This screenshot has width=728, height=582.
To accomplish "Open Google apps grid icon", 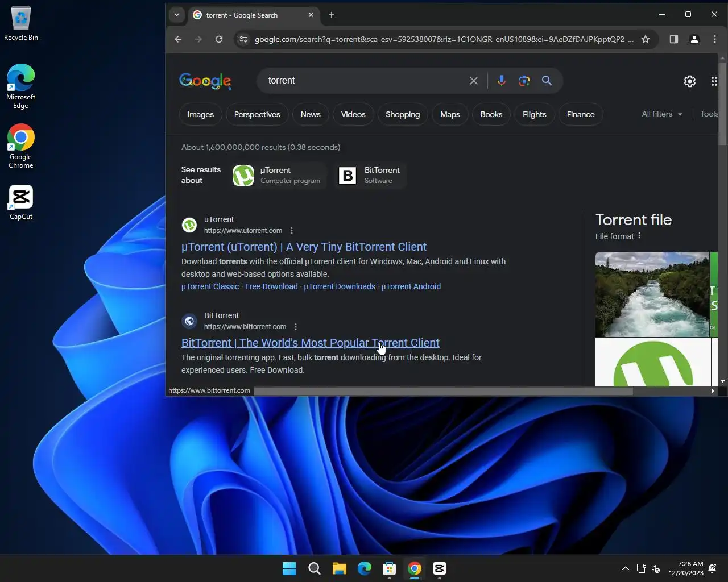I will pyautogui.click(x=714, y=81).
